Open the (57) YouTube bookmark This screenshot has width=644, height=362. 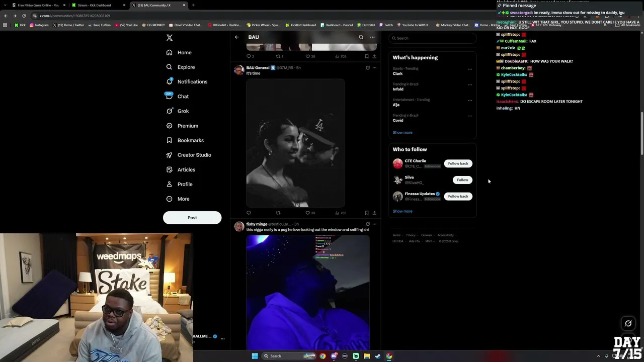[x=127, y=25]
